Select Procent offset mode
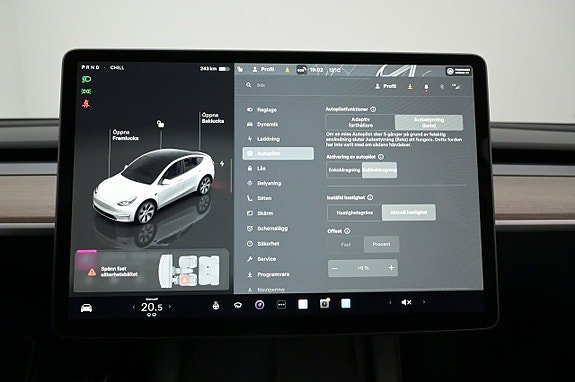575x382 pixels. click(381, 245)
